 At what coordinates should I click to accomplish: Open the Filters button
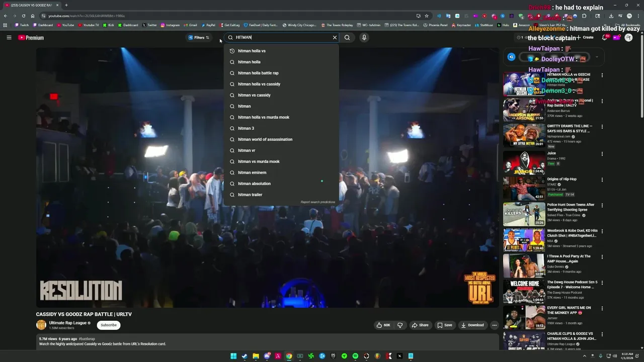pos(199,37)
